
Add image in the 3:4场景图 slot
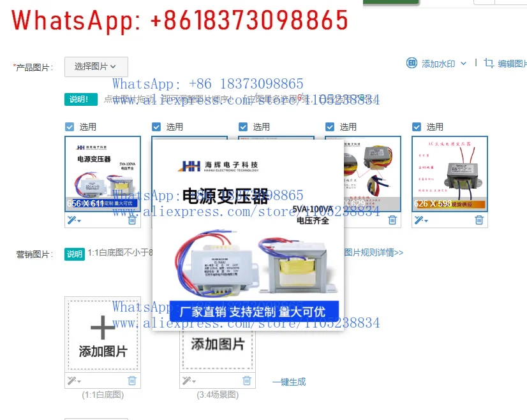[x=218, y=351]
